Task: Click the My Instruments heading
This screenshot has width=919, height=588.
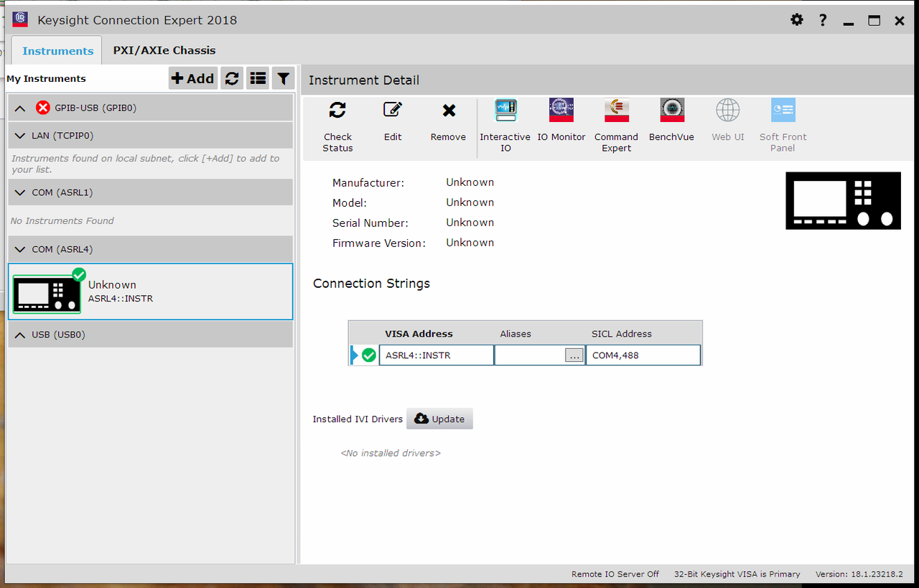Action: point(46,79)
